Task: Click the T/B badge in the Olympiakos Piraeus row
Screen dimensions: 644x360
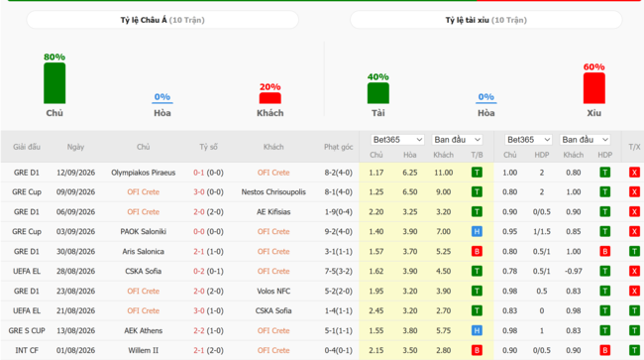Action: pos(477,173)
